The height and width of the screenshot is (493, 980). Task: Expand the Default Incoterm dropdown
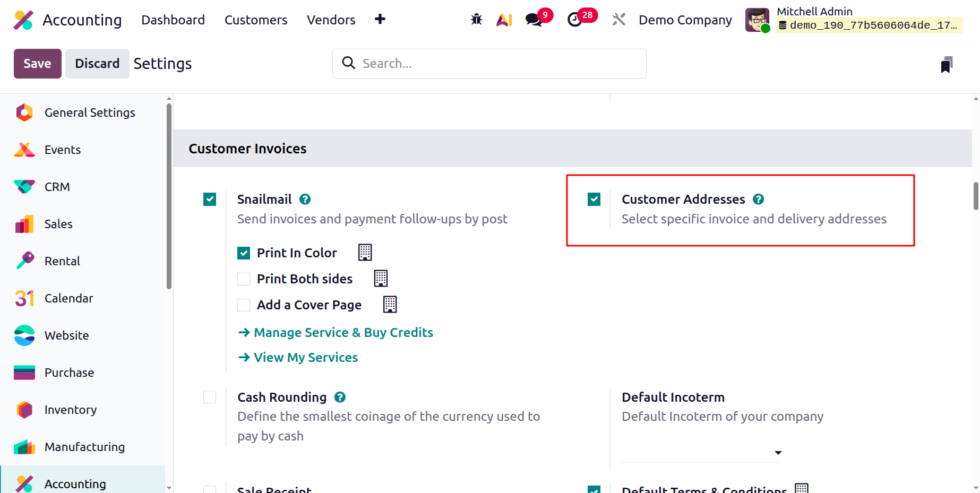tap(702, 453)
